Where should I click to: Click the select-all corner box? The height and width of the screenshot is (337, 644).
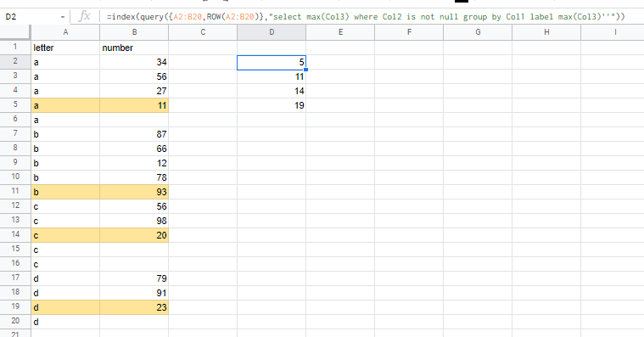point(15,32)
